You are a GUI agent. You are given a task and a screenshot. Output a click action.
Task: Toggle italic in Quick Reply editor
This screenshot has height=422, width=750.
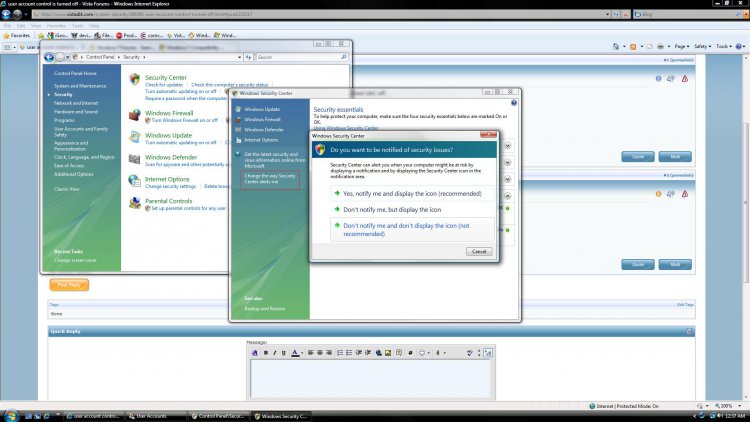point(274,353)
